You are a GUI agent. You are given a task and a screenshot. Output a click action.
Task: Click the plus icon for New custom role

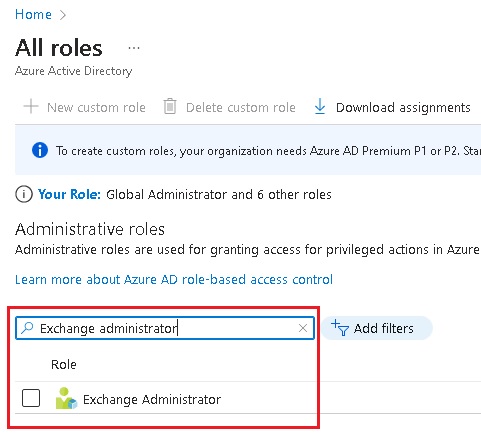point(31,107)
